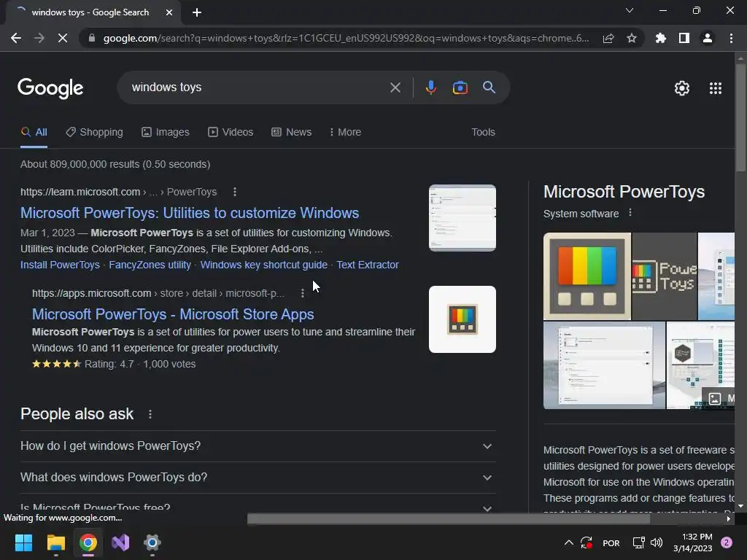This screenshot has width=747, height=560.
Task: Open Microsoft PowerToys: Utilities to customize Windows
Action: [190, 213]
